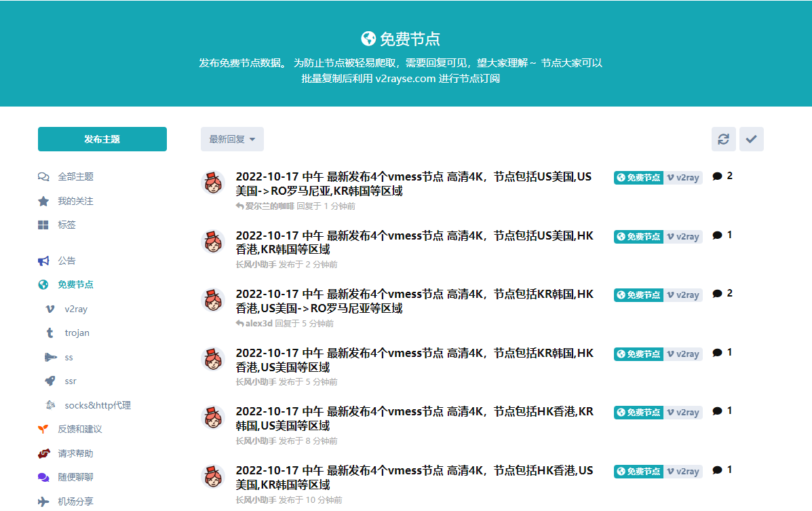The height and width of the screenshot is (511, 812).
Task: Open the 公告 sidebar link
Action: 66,261
